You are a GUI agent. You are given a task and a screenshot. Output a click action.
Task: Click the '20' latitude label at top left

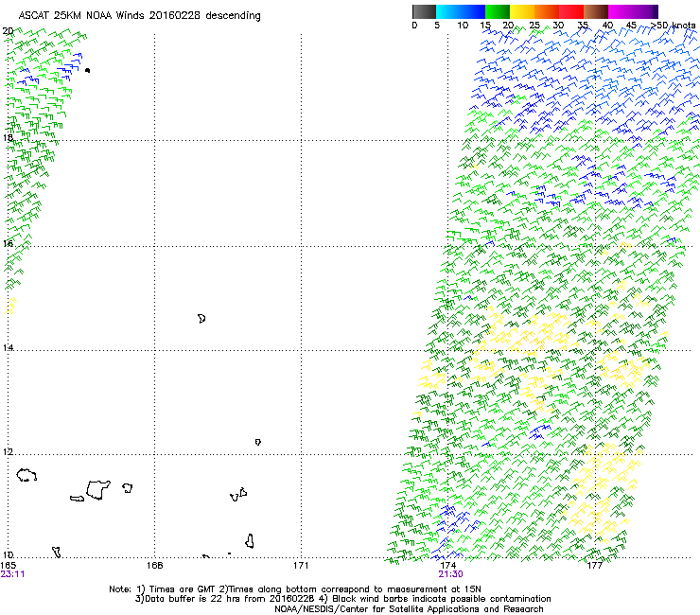(8, 31)
